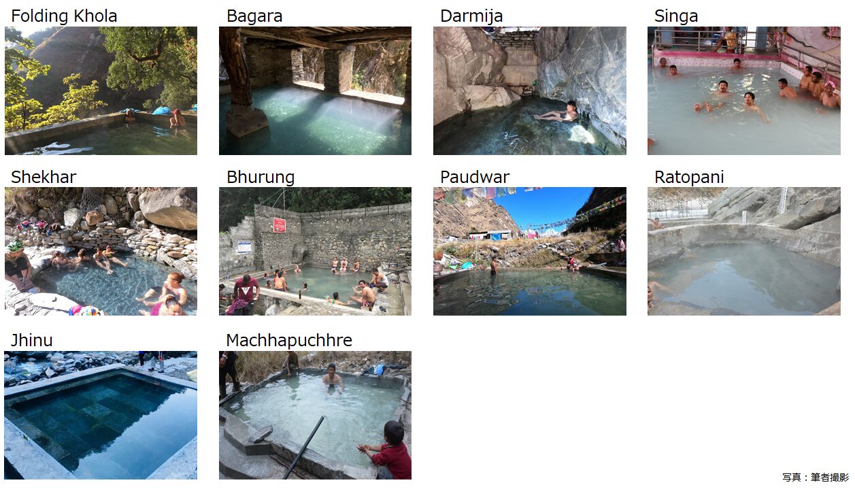The image size is (855, 504).
Task: Click the Darmija label
Action: pos(471,16)
